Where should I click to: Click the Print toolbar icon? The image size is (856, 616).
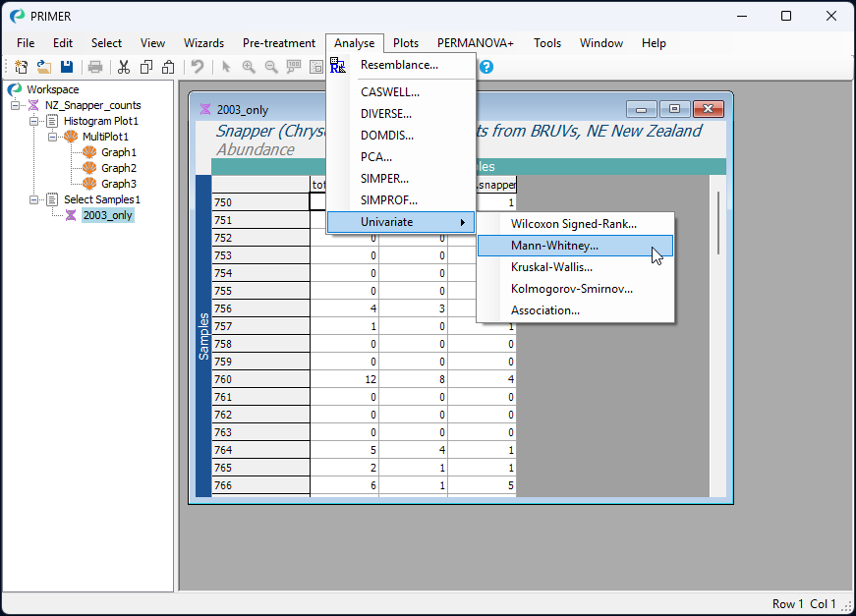[95, 67]
